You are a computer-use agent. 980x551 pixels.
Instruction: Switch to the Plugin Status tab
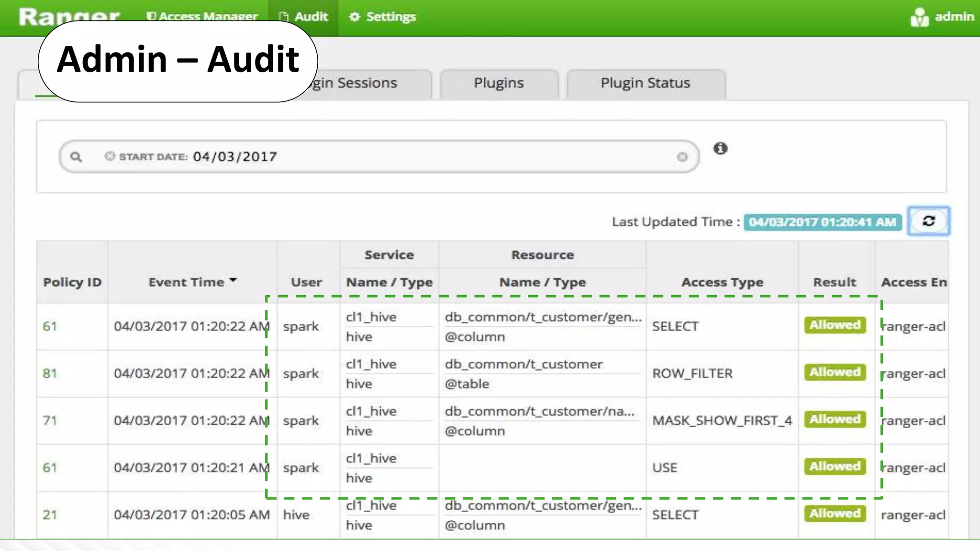pyautogui.click(x=646, y=83)
